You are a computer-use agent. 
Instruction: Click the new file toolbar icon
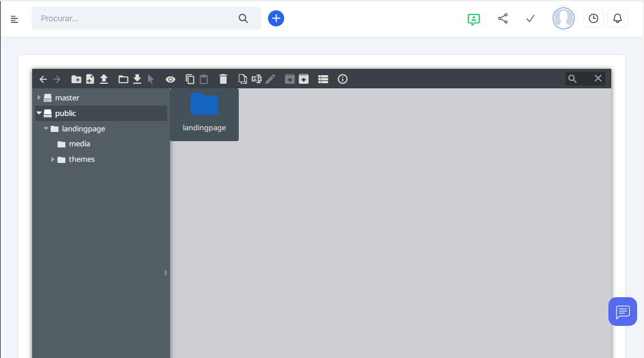pyautogui.click(x=90, y=79)
